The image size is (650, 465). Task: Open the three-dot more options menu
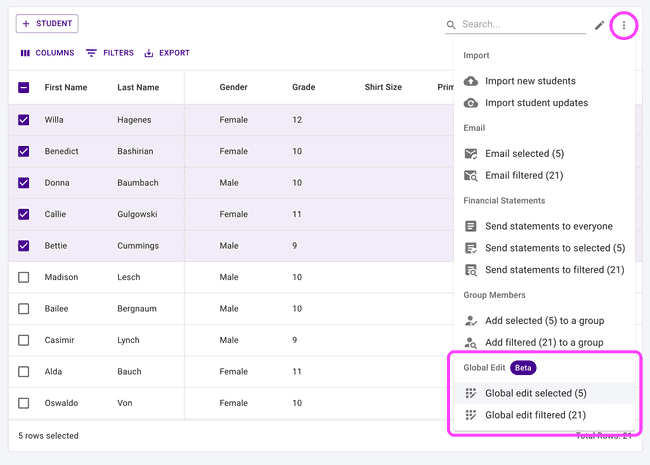pyautogui.click(x=623, y=25)
